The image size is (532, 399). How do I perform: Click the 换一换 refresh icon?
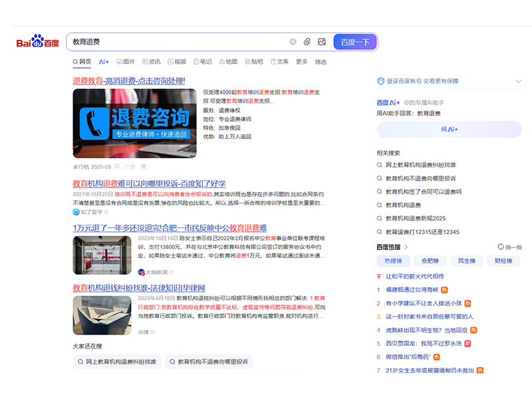(500, 247)
